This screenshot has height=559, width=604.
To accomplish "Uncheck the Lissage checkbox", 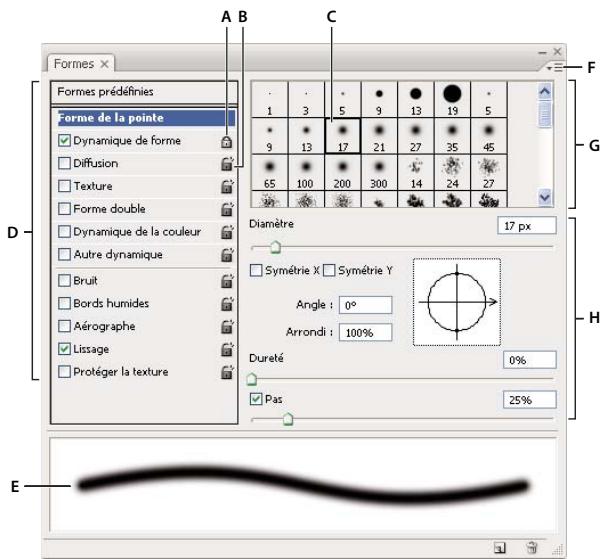I will [x=64, y=349].
